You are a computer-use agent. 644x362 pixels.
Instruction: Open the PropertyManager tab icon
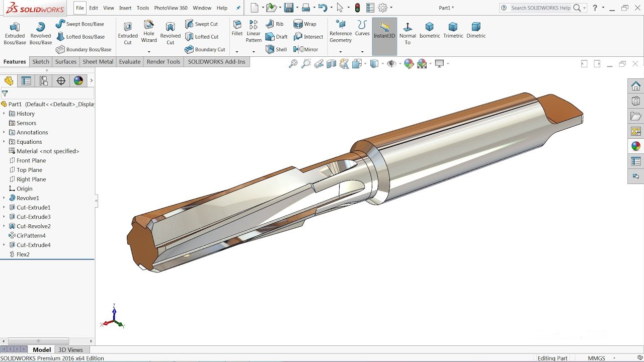[26, 81]
